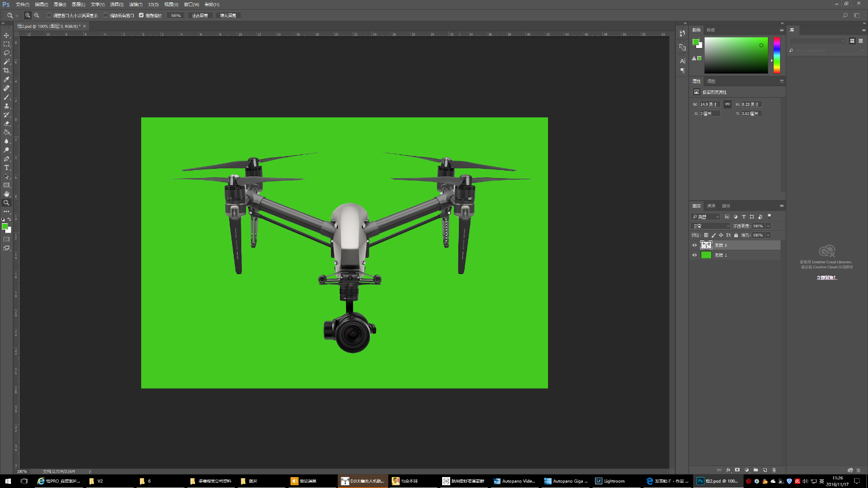The height and width of the screenshot is (488, 868).
Task: Toggle the layer filter on/off switch
Action: pyautogui.click(x=769, y=216)
